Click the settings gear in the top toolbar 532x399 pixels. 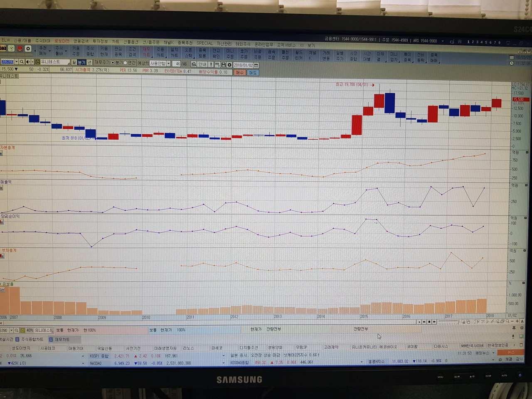point(28,49)
